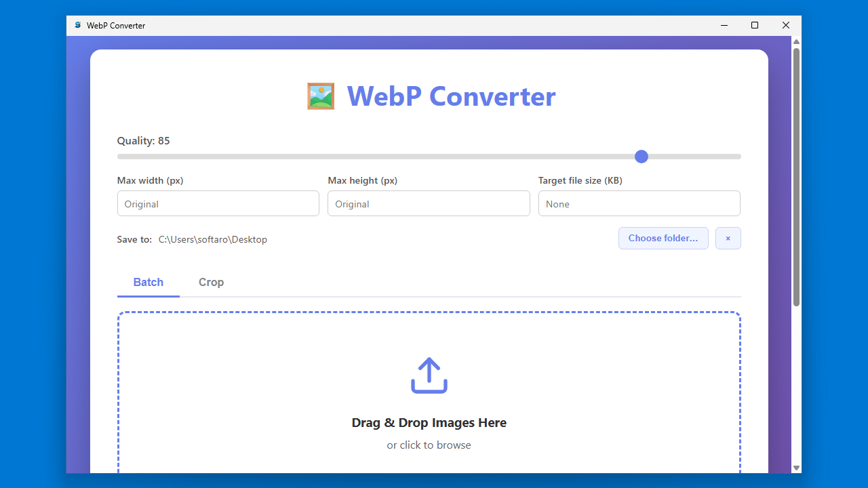Minimize the WebP Converter window

pyautogui.click(x=724, y=26)
